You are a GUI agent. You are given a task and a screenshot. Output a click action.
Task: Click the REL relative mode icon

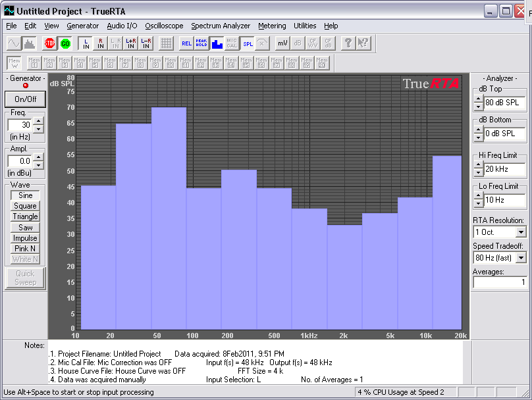pos(186,43)
